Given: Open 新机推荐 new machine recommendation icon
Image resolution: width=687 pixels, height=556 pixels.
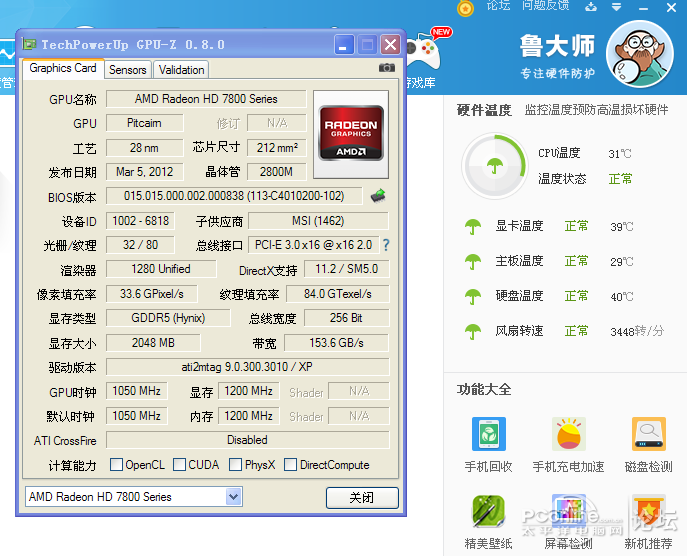Looking at the screenshot, I should [x=648, y=511].
